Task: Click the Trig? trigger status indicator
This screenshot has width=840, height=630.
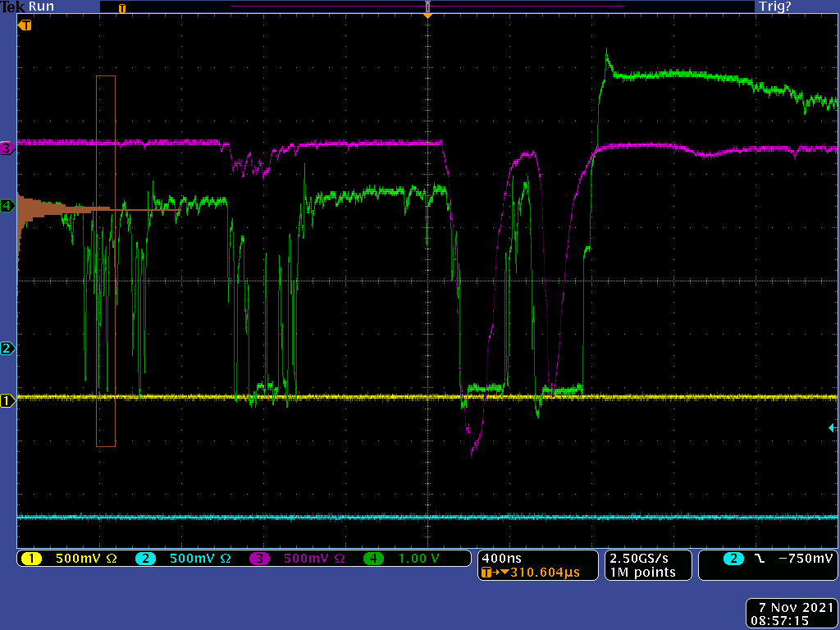Action: (x=774, y=7)
